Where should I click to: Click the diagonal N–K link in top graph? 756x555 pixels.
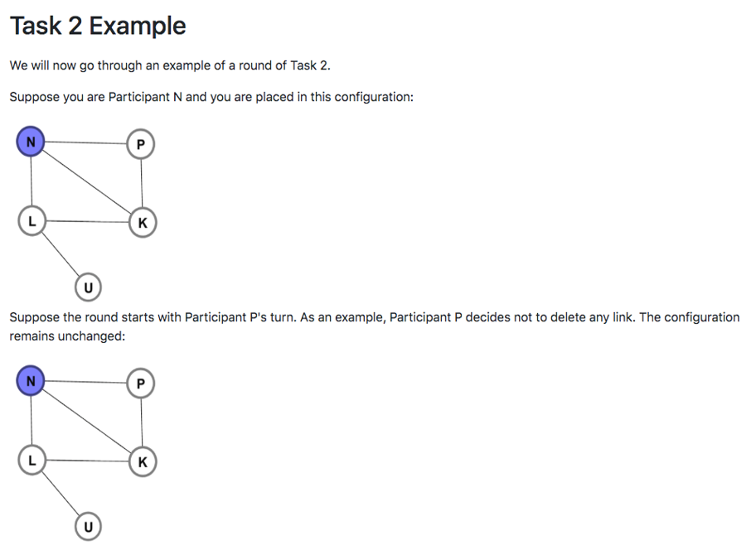click(x=86, y=181)
